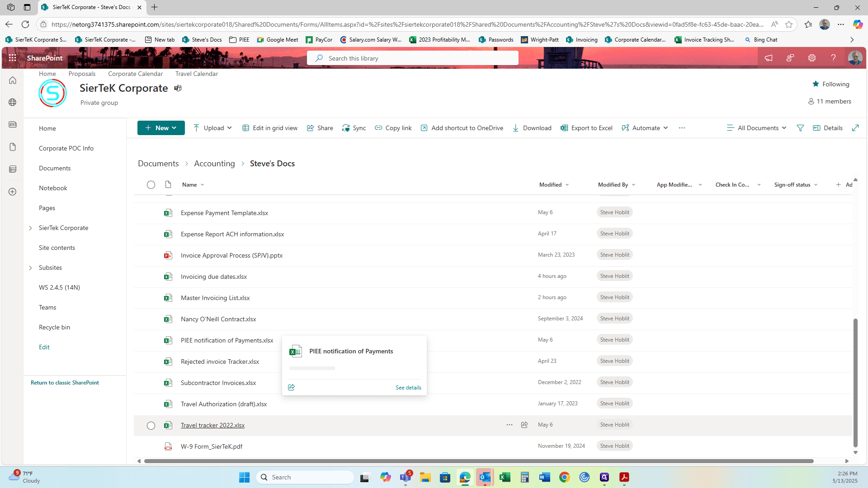Click Add column button in header
The height and width of the screenshot is (488, 868).
point(844,185)
